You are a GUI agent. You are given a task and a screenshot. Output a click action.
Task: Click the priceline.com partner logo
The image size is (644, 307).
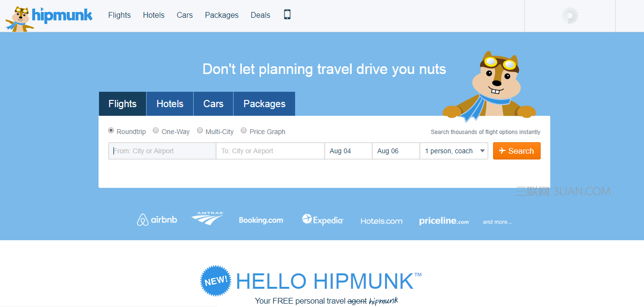[x=444, y=221]
